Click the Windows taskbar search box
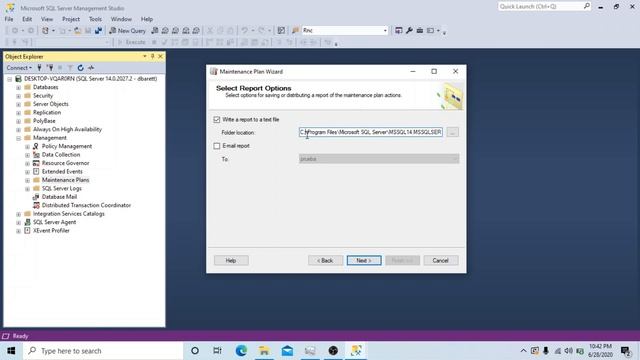This screenshot has height=360, width=640. [104, 351]
